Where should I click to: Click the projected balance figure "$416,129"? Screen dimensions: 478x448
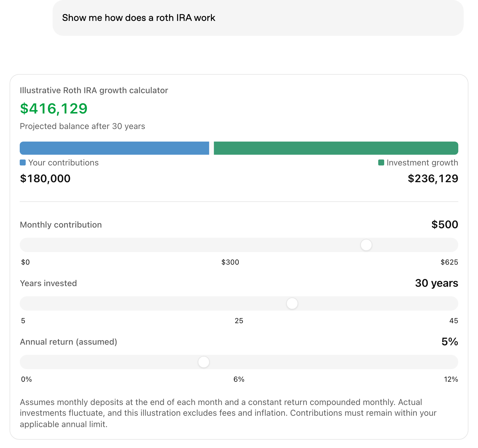pyautogui.click(x=54, y=108)
